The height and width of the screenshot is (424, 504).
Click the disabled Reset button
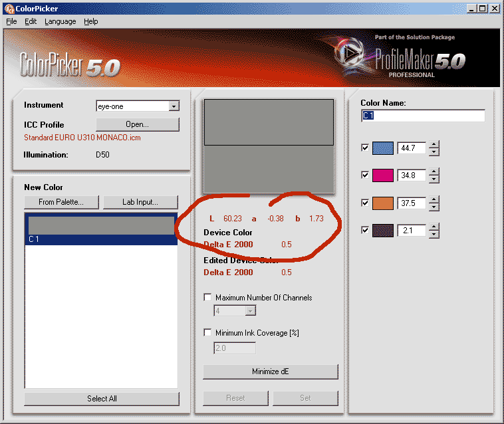point(235,398)
